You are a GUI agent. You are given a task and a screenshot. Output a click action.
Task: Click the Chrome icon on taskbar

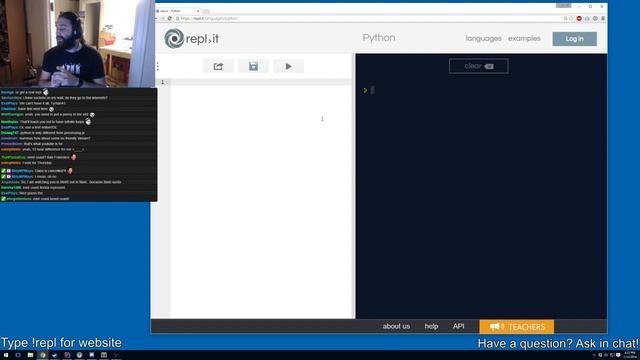[42, 355]
